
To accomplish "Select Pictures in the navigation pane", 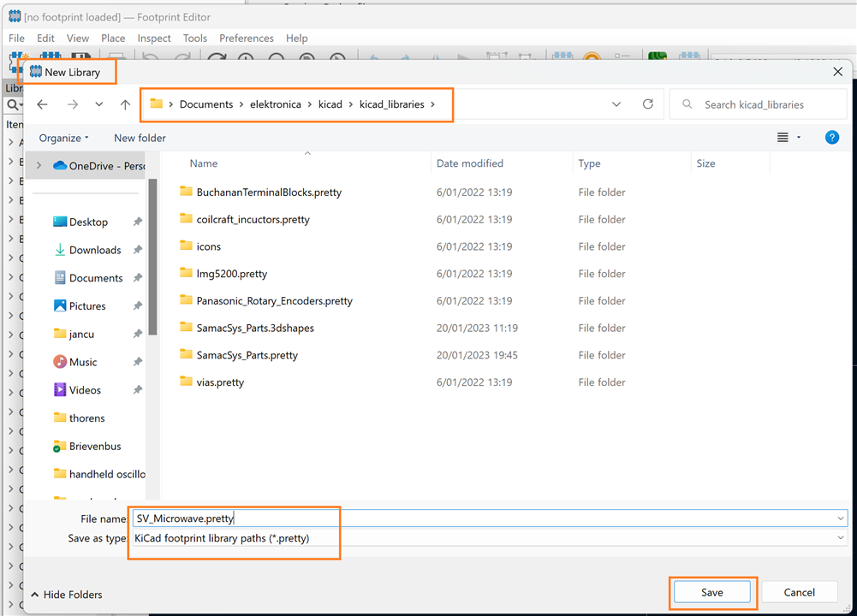I will (x=80, y=305).
